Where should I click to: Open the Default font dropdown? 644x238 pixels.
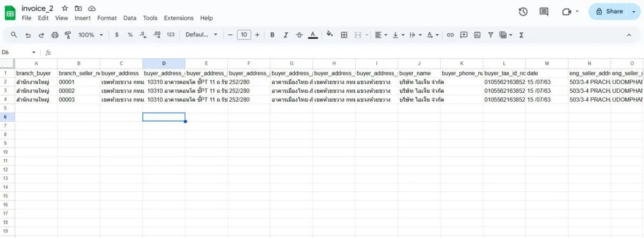pos(201,35)
